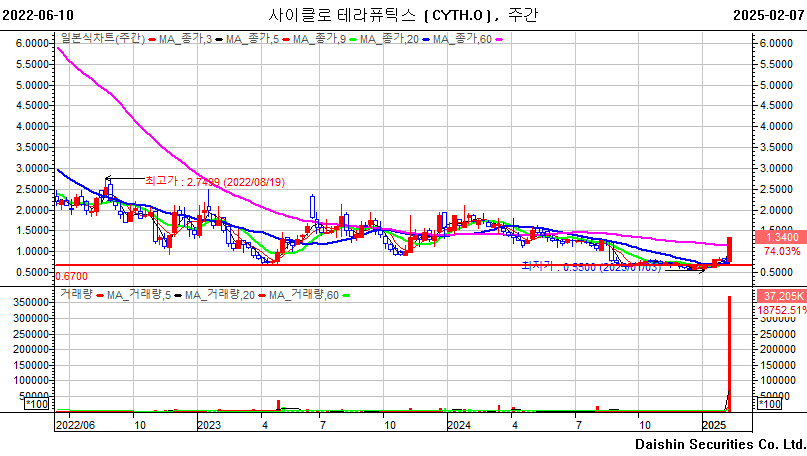807x456 pixels.
Task: Select the chart title with CYTH.O ticker
Action: [x=403, y=15]
